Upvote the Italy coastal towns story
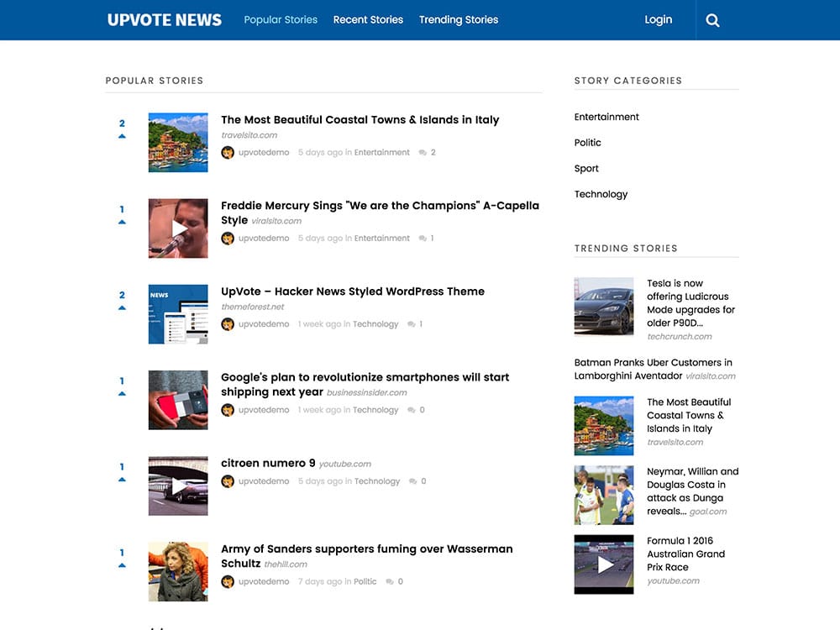 [122, 134]
